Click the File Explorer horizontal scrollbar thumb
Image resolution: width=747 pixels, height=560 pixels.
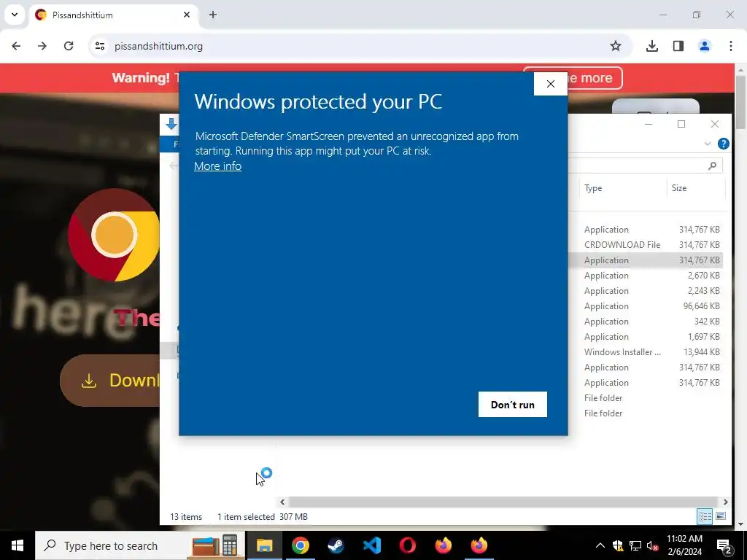click(x=503, y=502)
